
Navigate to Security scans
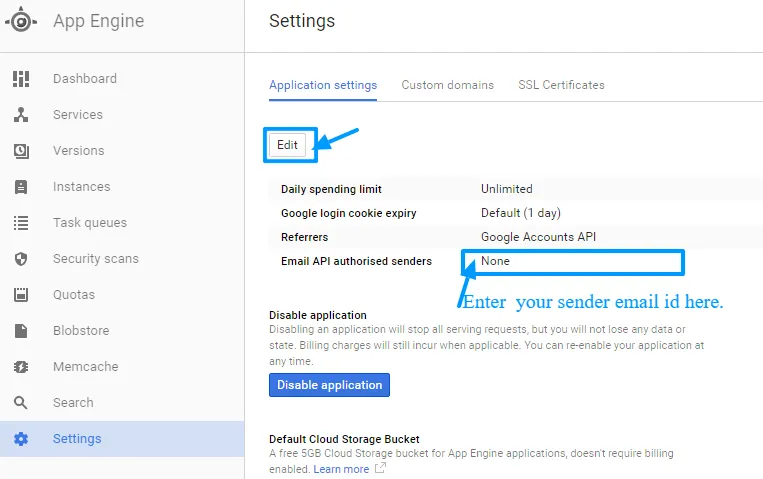coord(122,259)
